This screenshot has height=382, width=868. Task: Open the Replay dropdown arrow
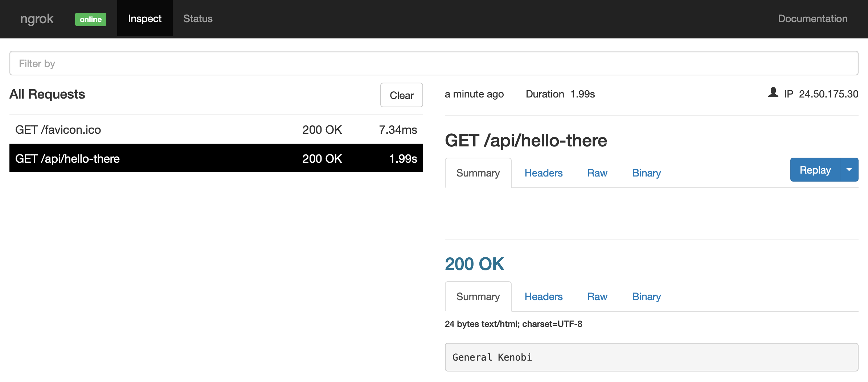[x=849, y=170]
